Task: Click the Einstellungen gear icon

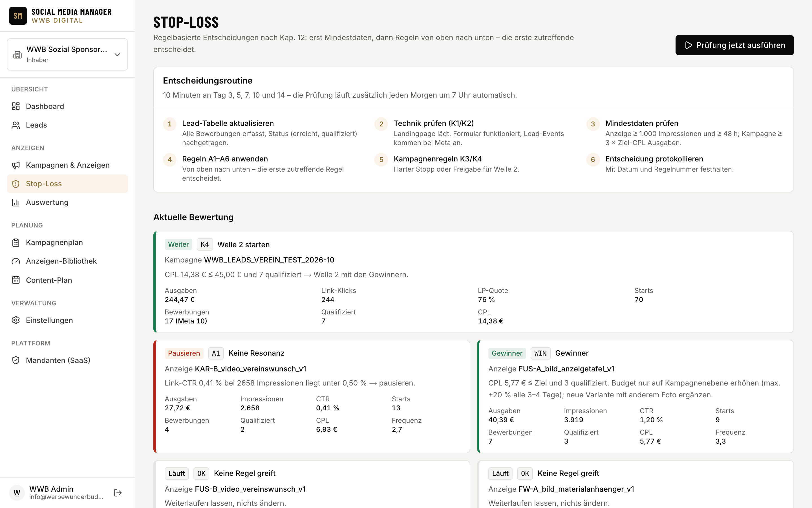Action: (16, 320)
